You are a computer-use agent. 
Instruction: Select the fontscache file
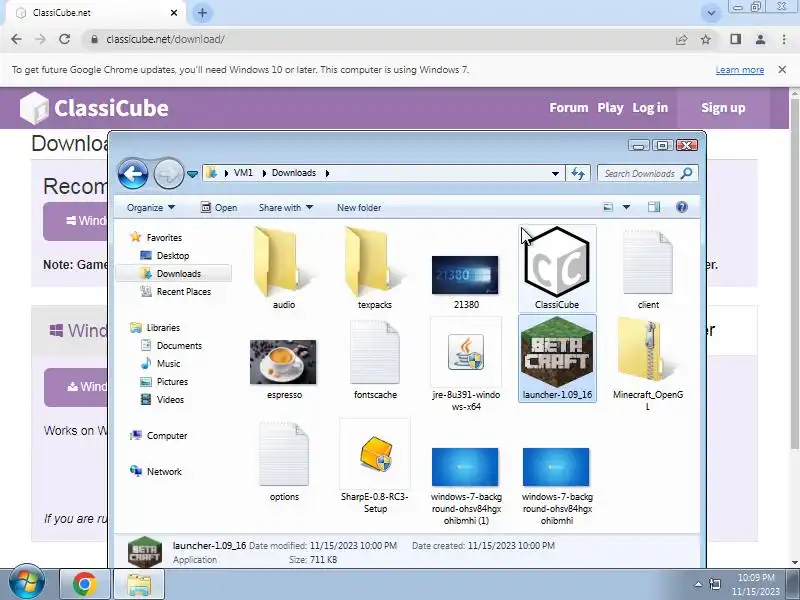click(x=375, y=359)
